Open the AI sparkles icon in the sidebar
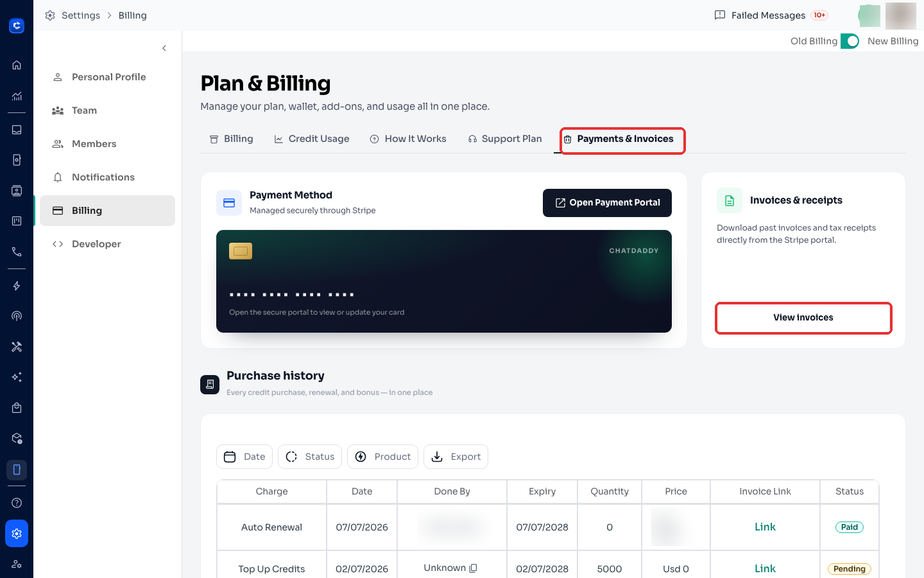 tap(17, 377)
